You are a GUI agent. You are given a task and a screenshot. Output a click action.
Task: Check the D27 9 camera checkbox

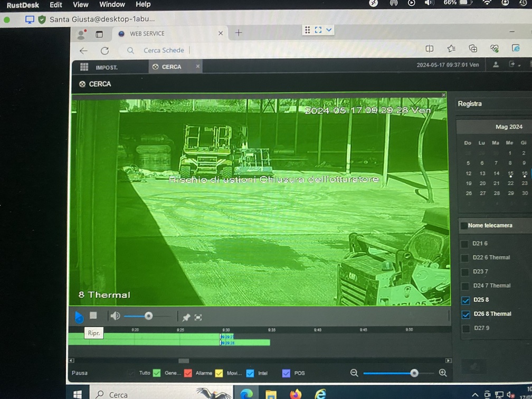point(466,328)
